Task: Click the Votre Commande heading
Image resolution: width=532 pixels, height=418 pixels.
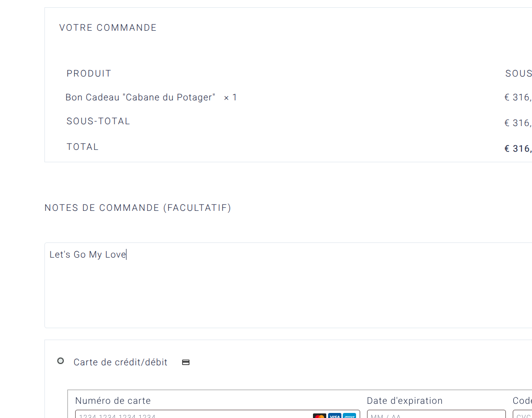Action: point(108,28)
